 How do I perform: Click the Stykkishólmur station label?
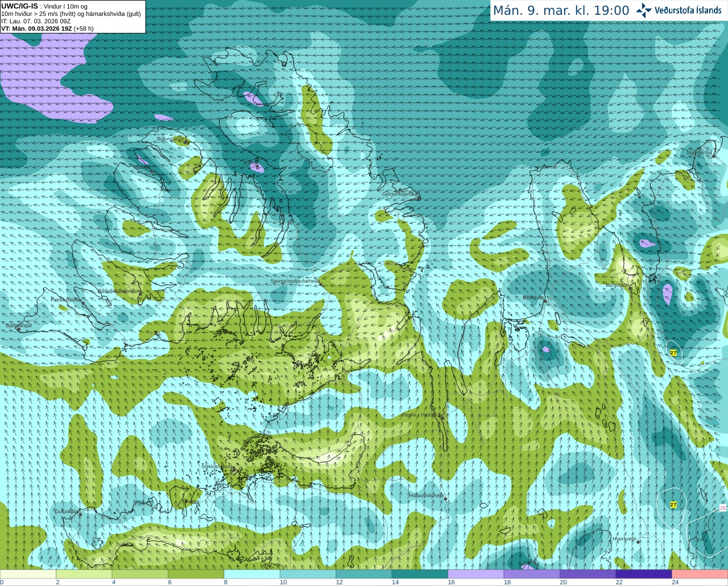click(x=217, y=467)
